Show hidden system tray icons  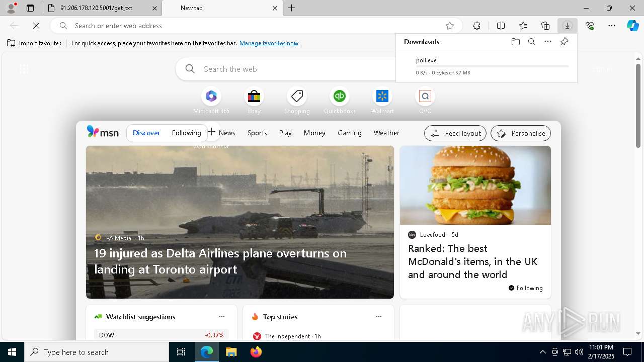pos(542,352)
